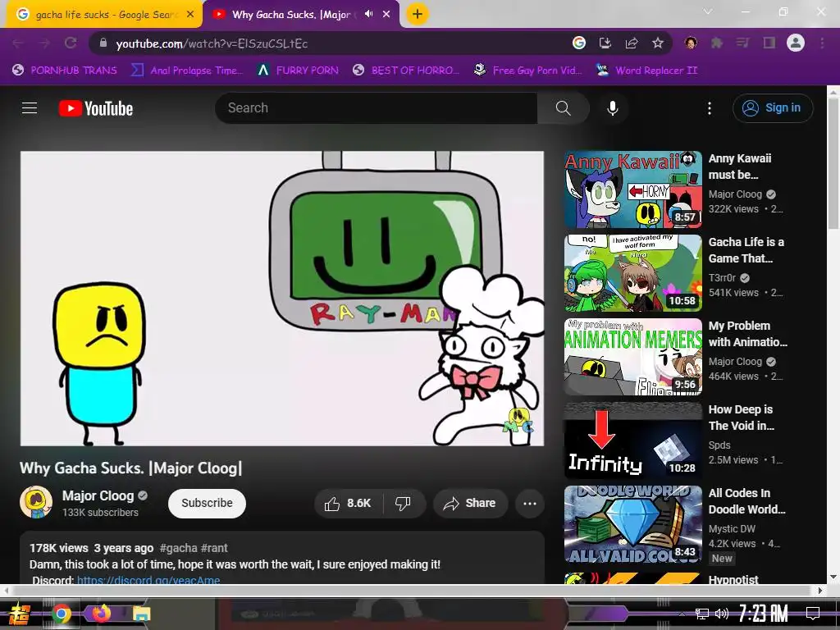Click the Share button
Screen dimensions: 840x630
click(470, 504)
